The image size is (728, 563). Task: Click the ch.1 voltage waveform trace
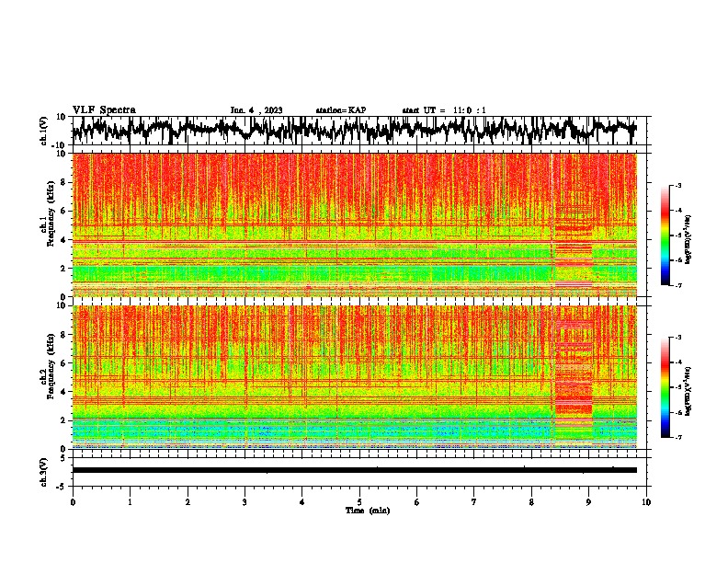point(354,130)
